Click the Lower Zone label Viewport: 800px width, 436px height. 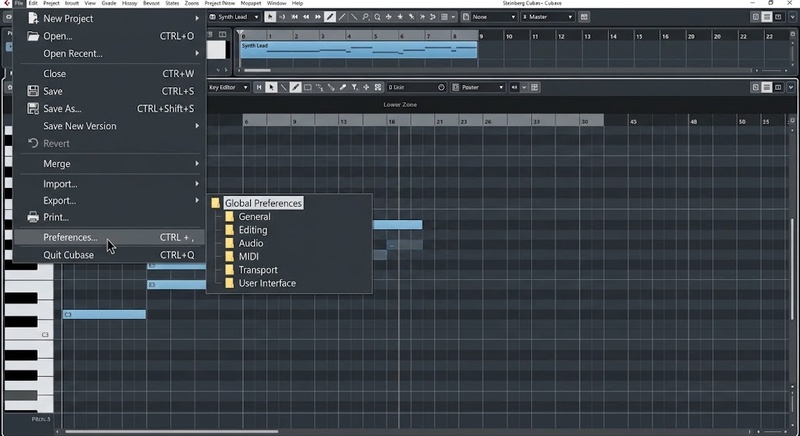click(x=400, y=105)
